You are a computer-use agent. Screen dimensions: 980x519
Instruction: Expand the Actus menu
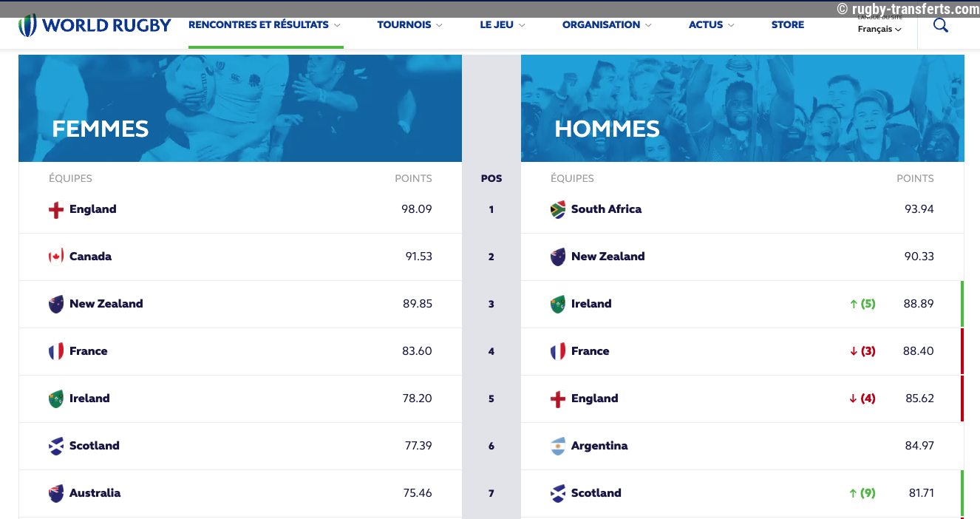point(711,25)
